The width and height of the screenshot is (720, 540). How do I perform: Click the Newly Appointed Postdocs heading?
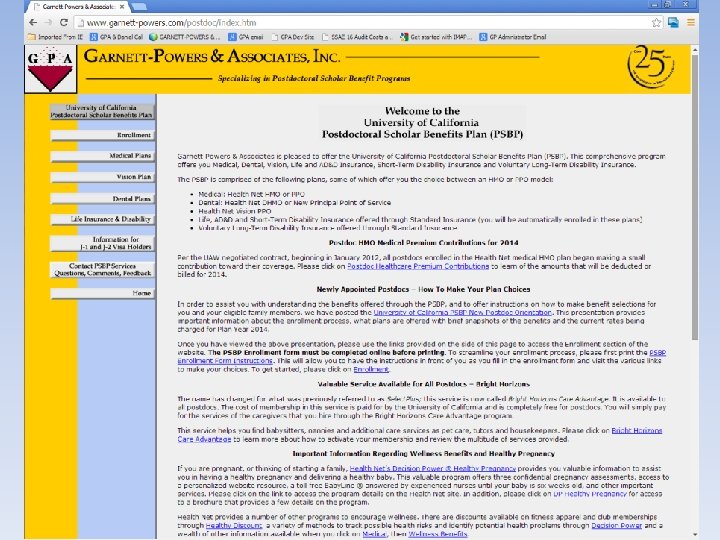423,289
